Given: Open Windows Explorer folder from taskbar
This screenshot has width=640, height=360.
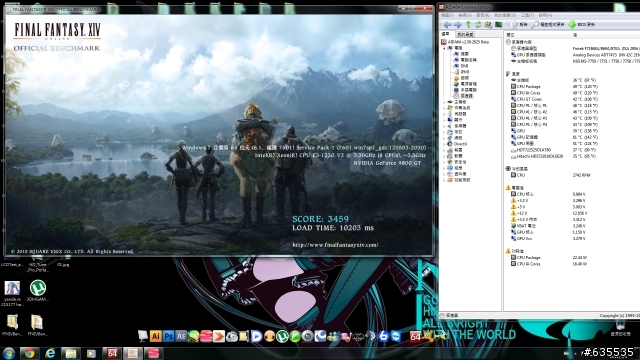Looking at the screenshot, I should pos(71,353).
